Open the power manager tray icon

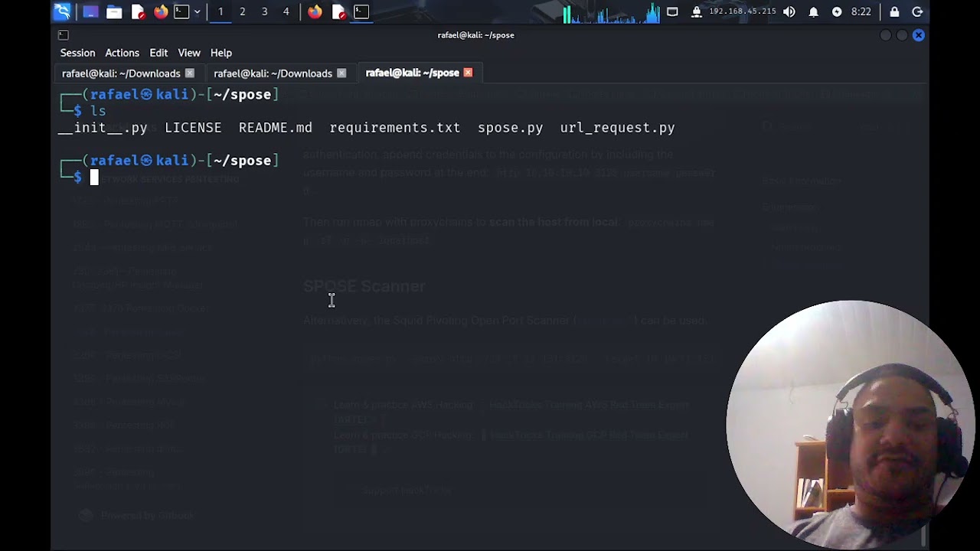[x=837, y=11]
